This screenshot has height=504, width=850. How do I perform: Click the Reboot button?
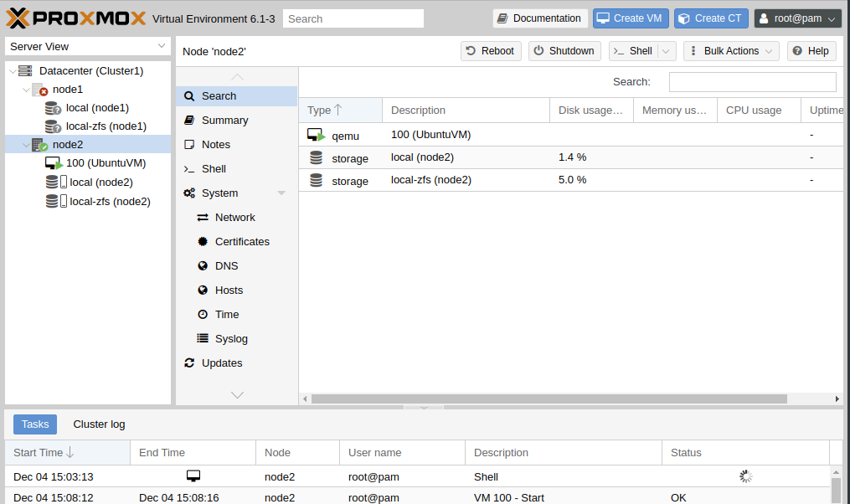point(491,51)
